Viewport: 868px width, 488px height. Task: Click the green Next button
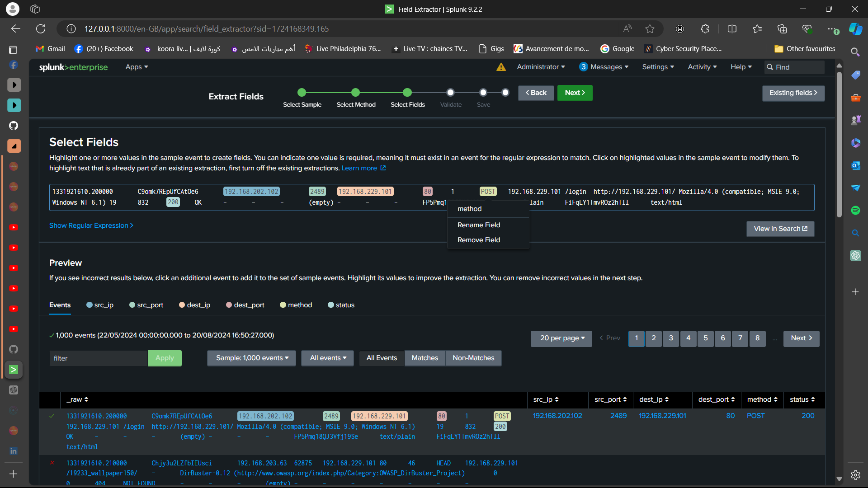point(575,93)
